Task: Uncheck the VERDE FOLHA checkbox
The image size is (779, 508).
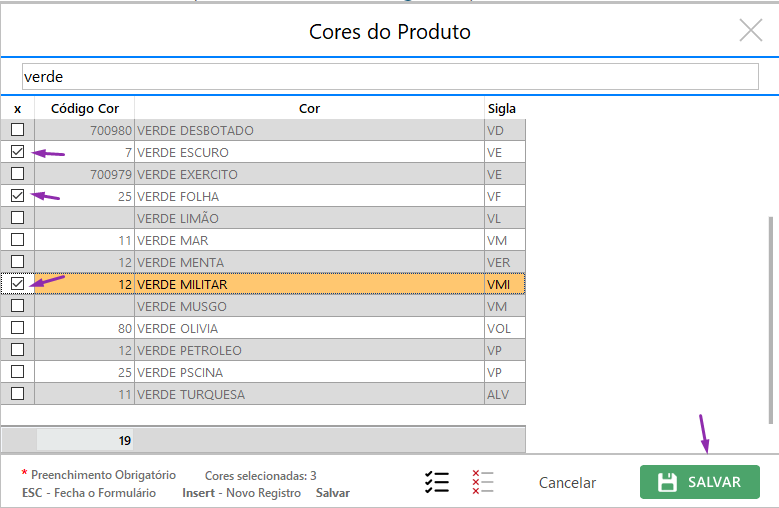Action: [x=17, y=196]
